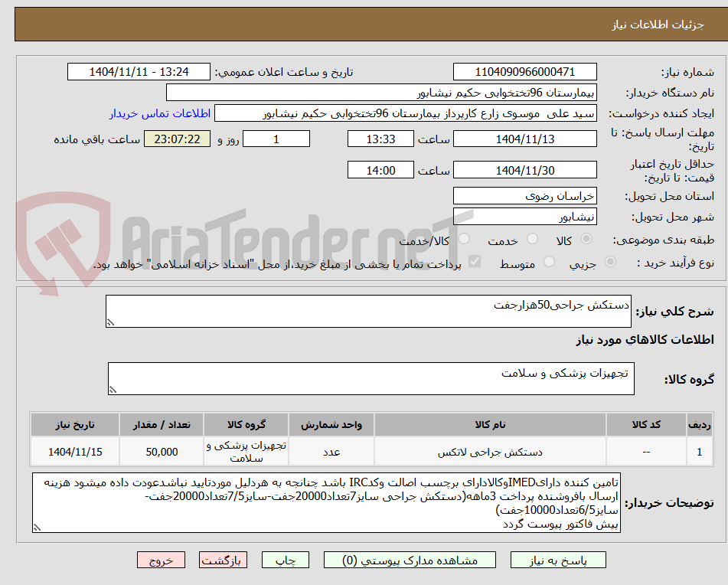This screenshot has width=728, height=585.
Task: Select the متوسط purchase type radio
Action: [549, 263]
